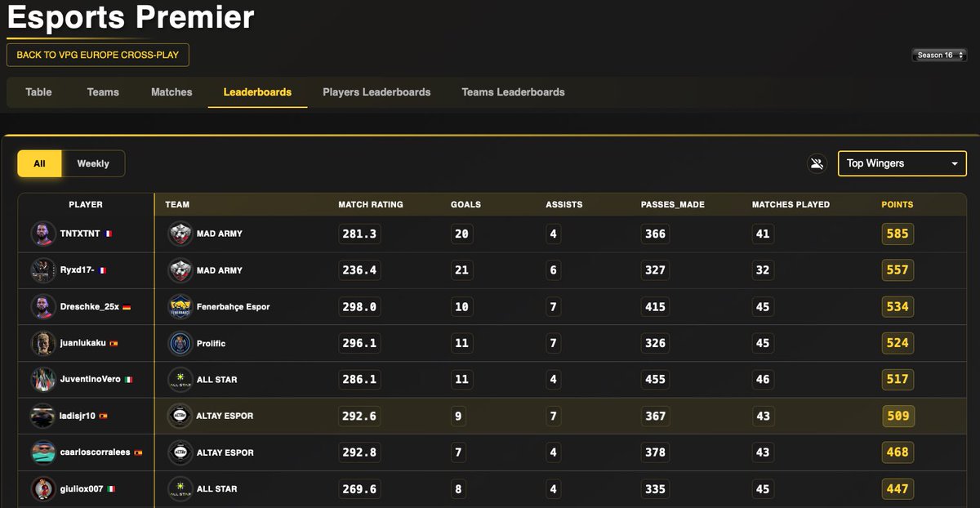Open JuventinoVero player name link
Screen dimensions: 980x508
coord(91,380)
